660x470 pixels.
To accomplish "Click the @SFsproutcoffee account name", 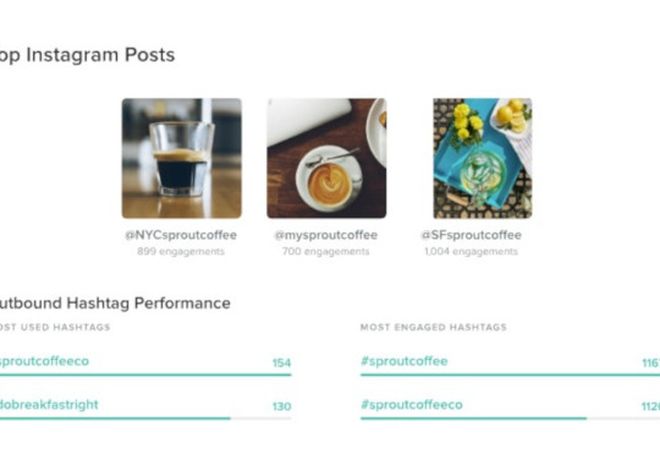I will click(x=471, y=235).
